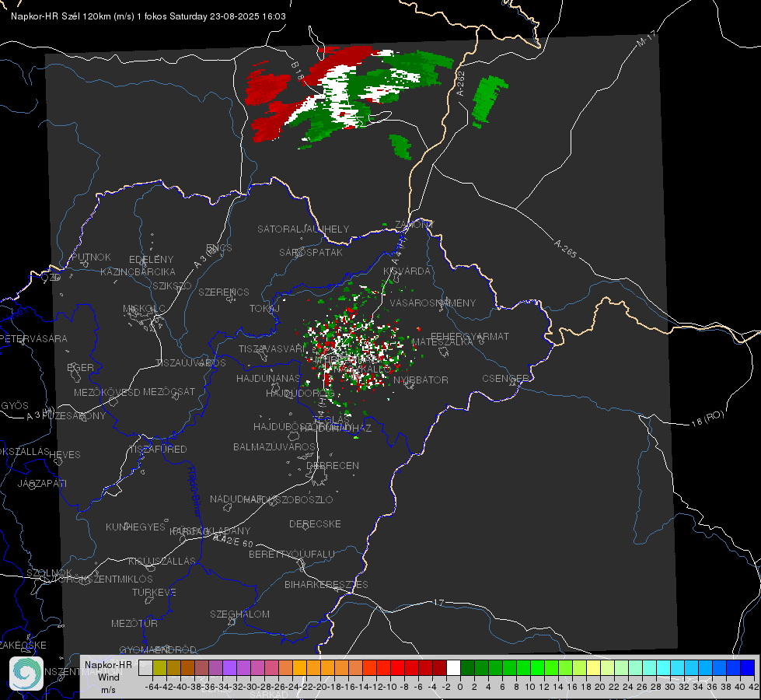Click the KAZINCBARCIKA label
Viewport: 761px width, 700px height.
coord(138,271)
